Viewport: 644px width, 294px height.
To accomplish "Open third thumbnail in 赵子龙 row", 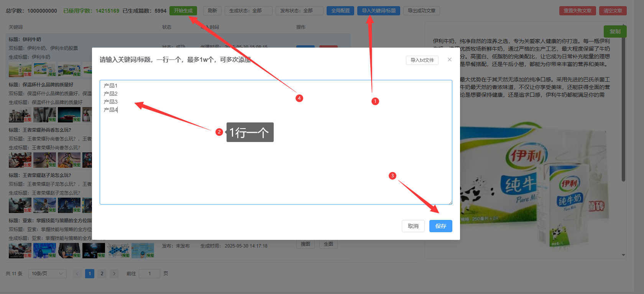I will pos(69,205).
